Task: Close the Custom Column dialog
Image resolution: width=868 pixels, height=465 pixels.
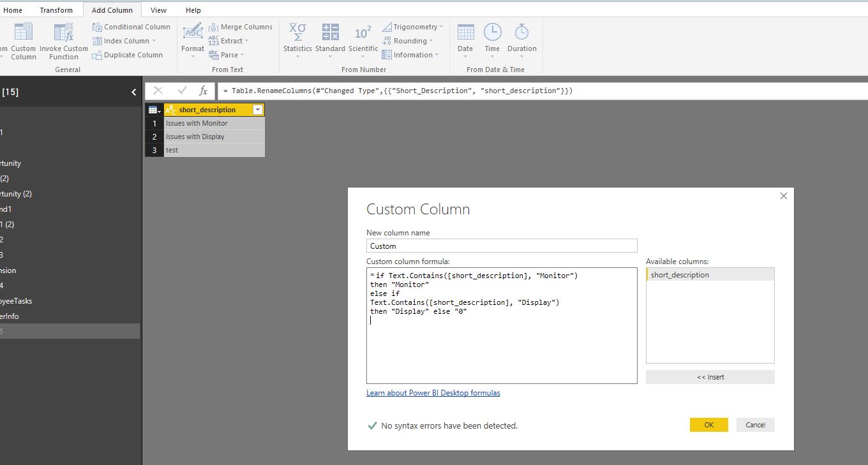Action: 784,196
